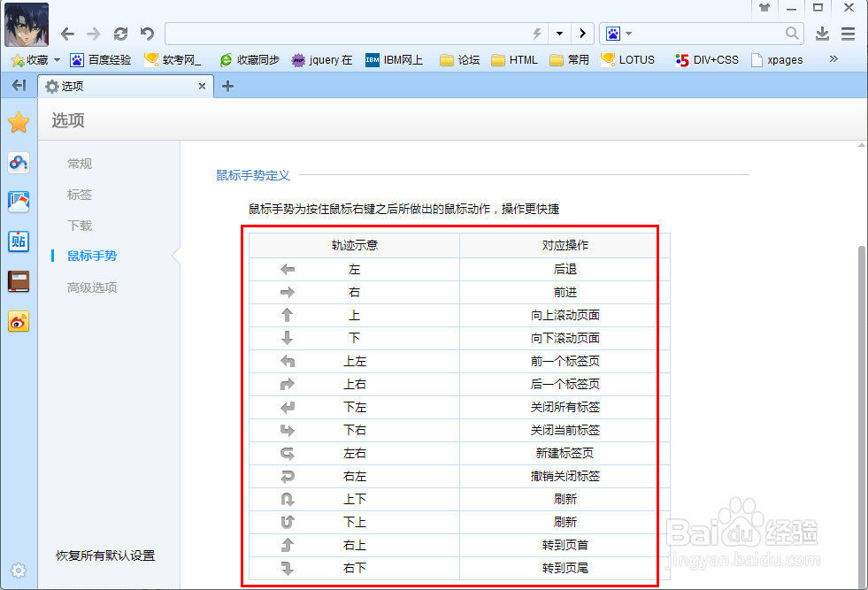Click the go arrow beside address bar

pos(582,34)
